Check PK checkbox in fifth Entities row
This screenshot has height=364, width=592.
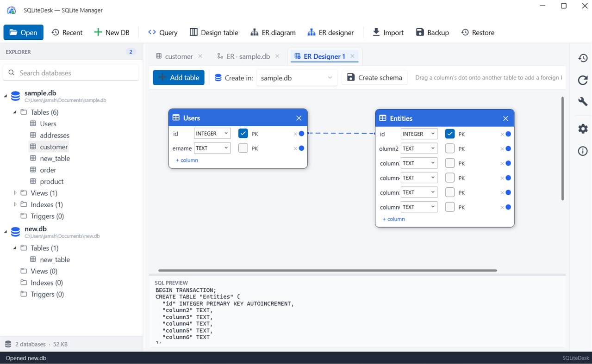coord(450,192)
